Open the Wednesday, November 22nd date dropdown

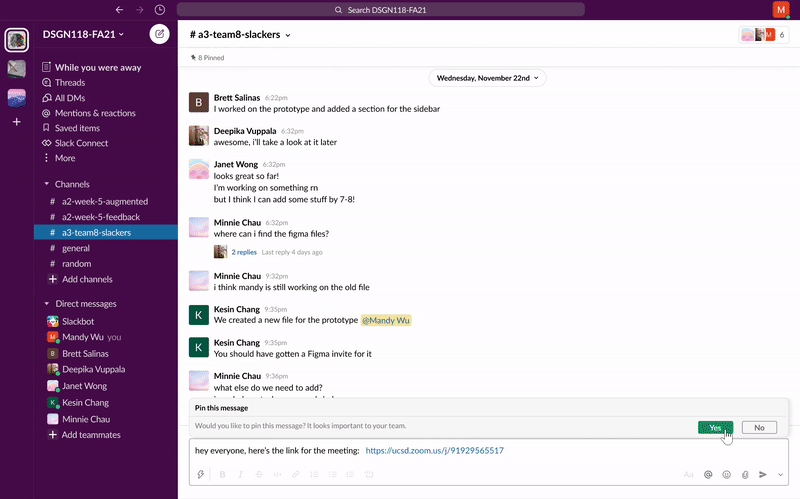(x=487, y=78)
